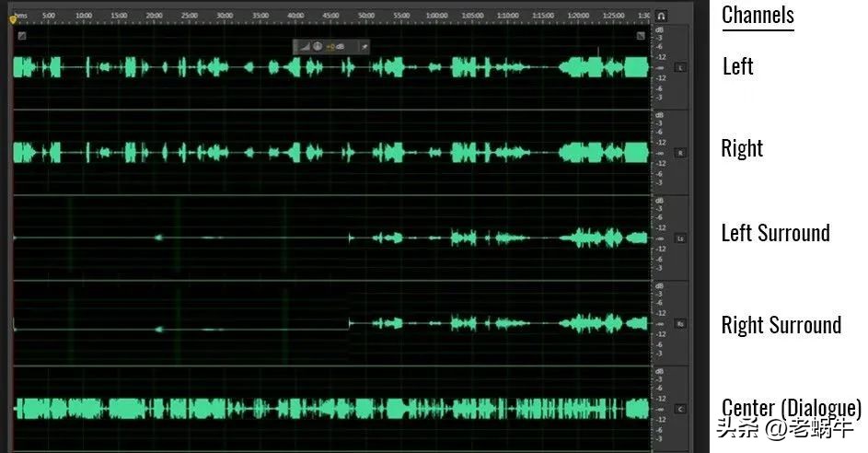The width and height of the screenshot is (868, 453).
Task: Toggle the Left channel L button
Action: click(x=680, y=67)
